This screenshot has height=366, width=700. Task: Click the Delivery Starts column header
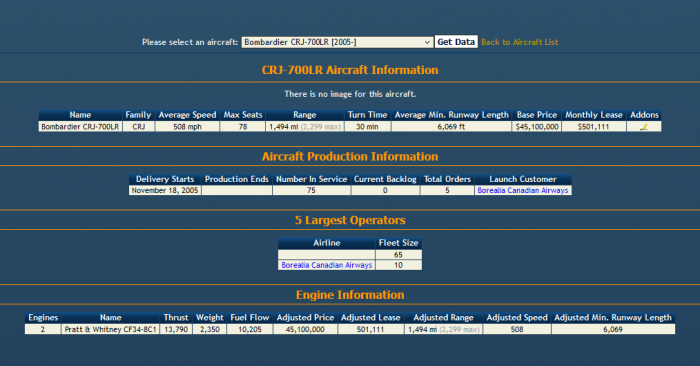(x=165, y=179)
